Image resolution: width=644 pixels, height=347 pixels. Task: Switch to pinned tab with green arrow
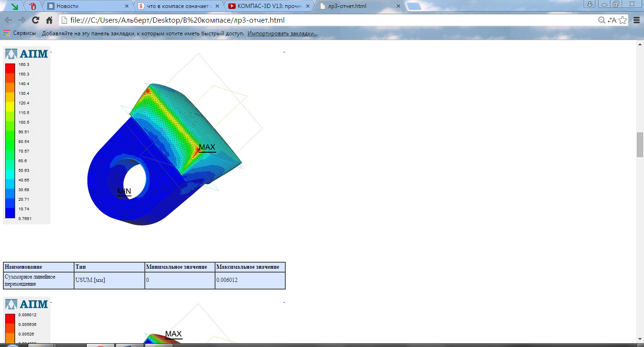[15, 6]
